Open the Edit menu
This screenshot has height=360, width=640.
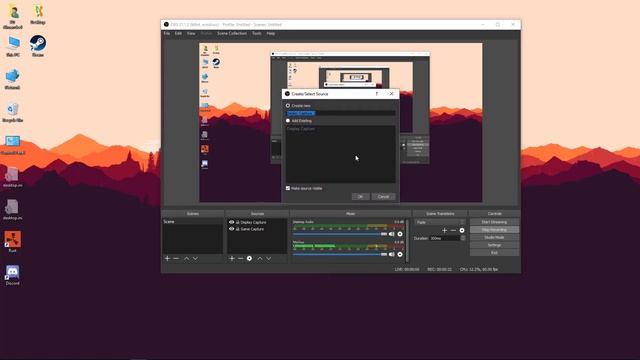coord(178,33)
